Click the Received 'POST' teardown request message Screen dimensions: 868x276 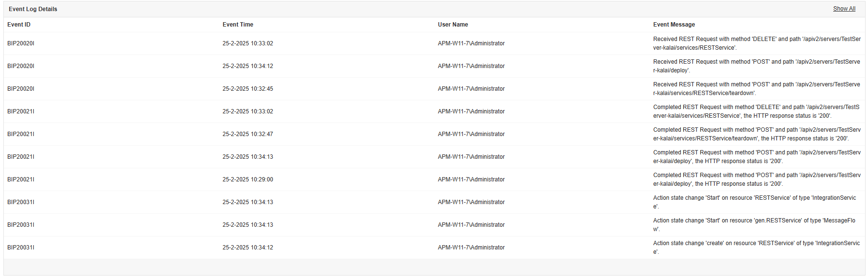[x=756, y=89]
